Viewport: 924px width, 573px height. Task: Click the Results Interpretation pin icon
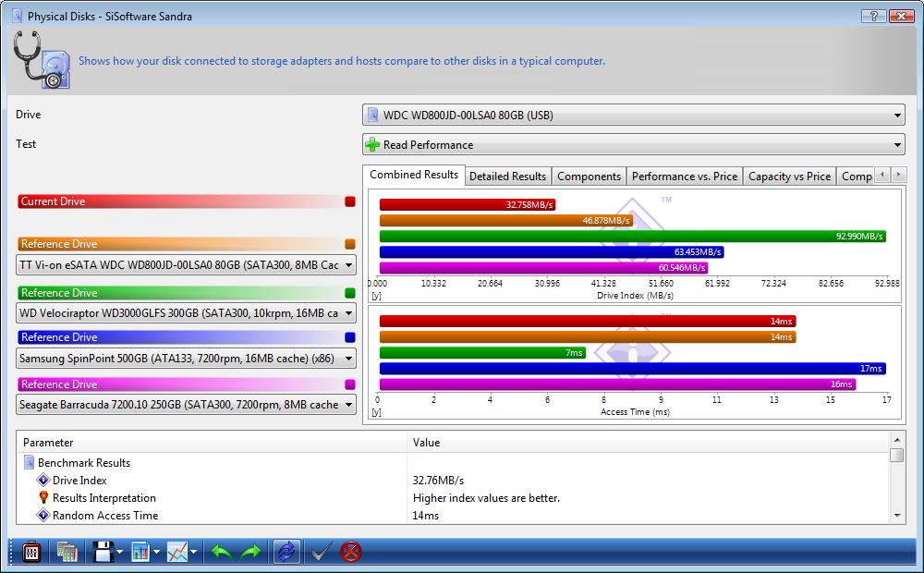pos(43,497)
